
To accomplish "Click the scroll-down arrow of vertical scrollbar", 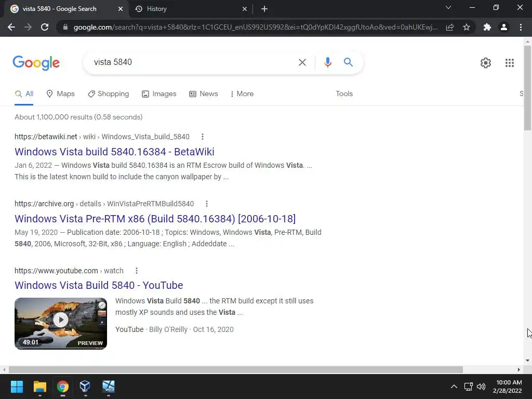I will [x=527, y=361].
